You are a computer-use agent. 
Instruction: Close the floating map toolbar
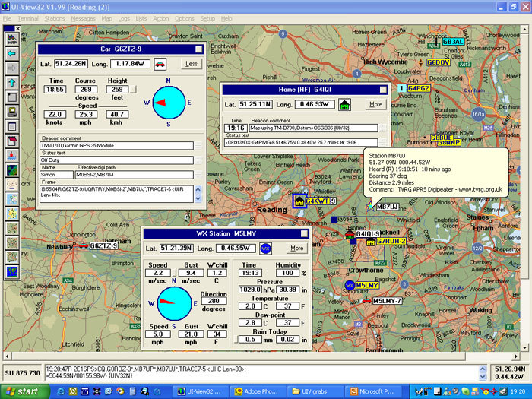point(18,29)
